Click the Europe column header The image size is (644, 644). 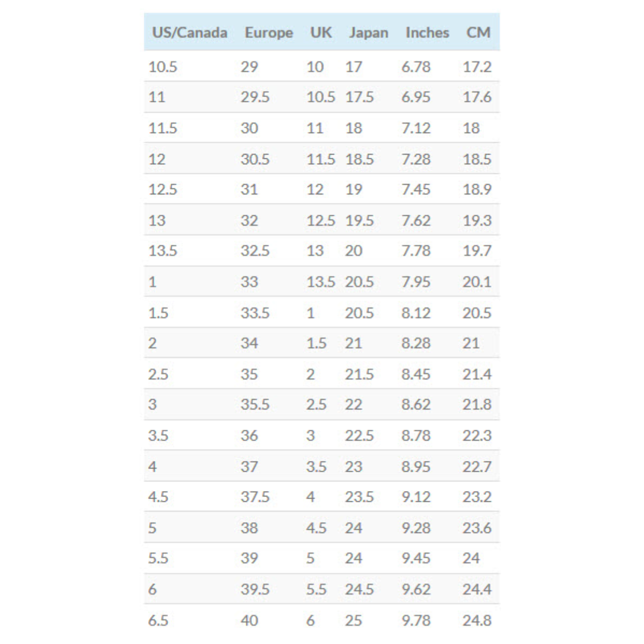268,33
